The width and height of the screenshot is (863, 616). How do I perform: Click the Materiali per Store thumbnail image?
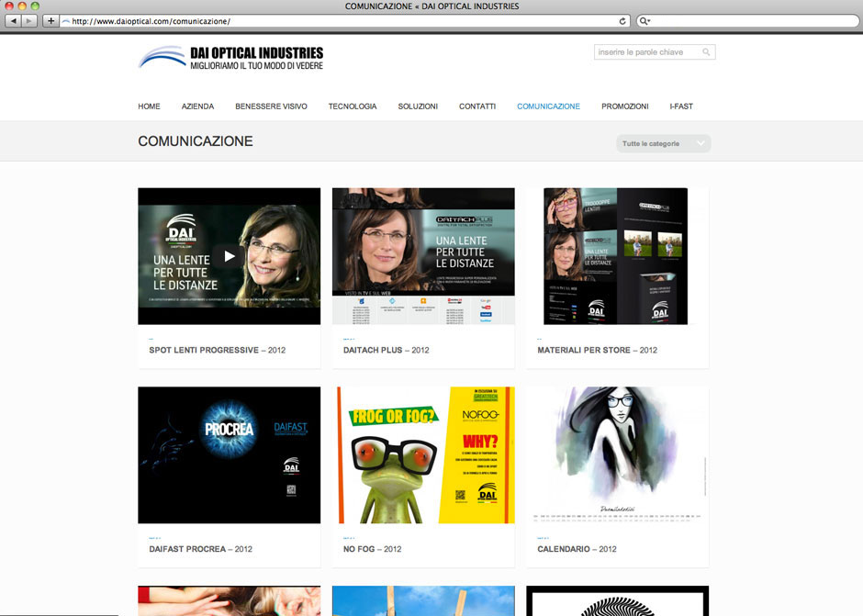617,256
